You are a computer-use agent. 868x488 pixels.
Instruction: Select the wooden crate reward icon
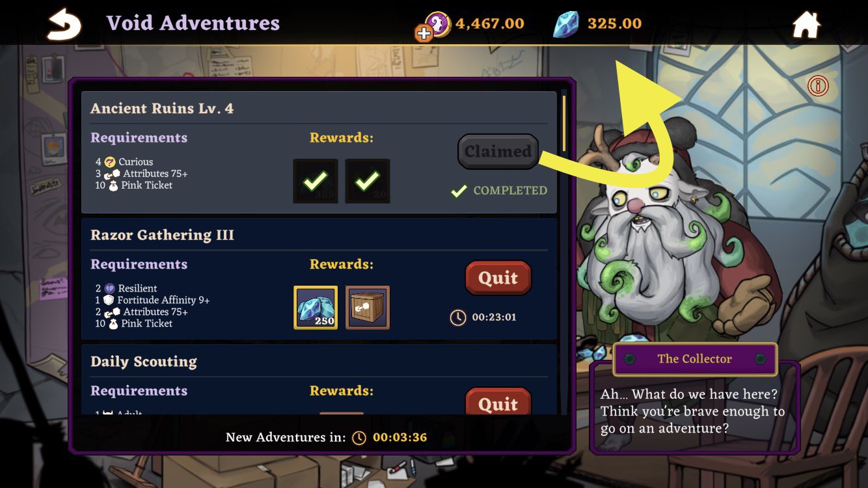368,307
